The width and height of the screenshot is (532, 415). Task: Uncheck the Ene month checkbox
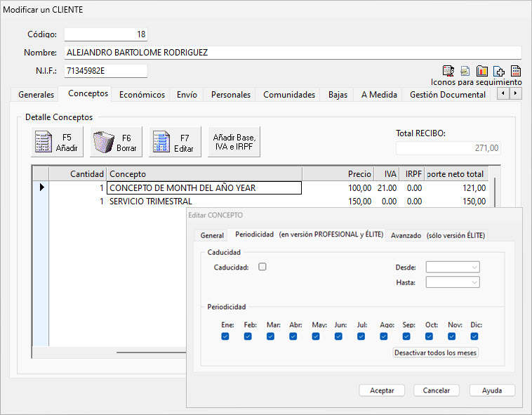coord(225,336)
